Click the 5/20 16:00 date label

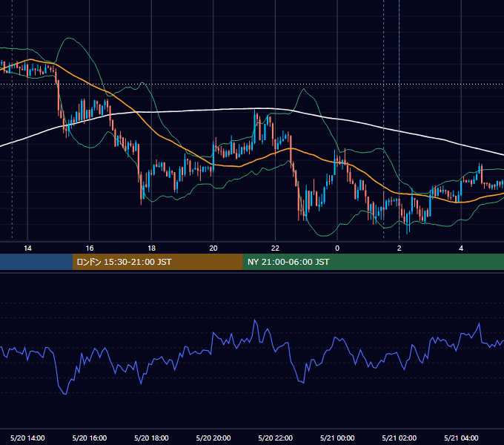(x=90, y=438)
